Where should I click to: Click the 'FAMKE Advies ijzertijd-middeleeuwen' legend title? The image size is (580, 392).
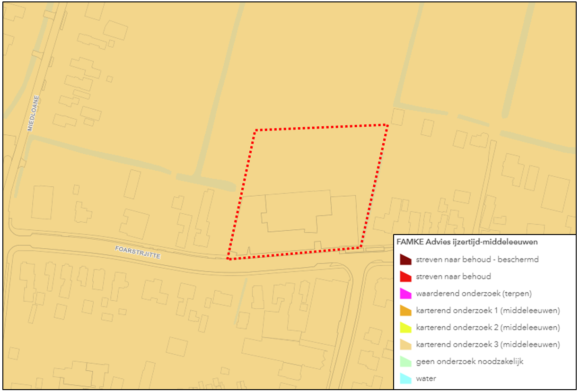pyautogui.click(x=467, y=242)
